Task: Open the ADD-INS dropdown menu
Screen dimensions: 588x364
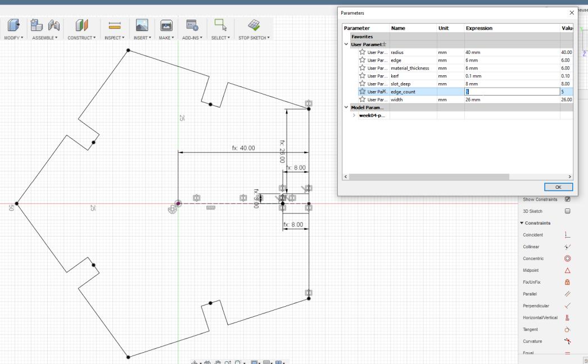Action: click(x=192, y=38)
